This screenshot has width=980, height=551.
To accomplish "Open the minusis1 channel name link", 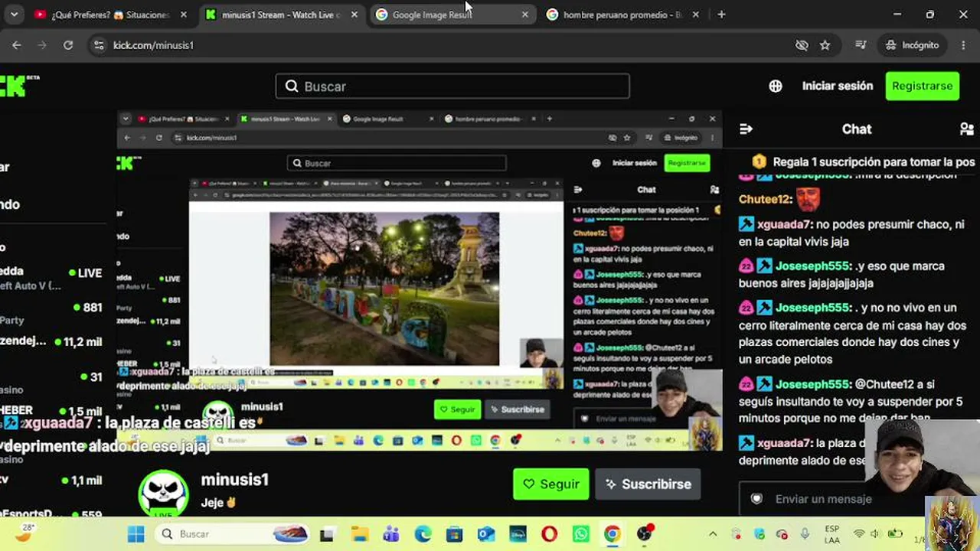I will (234, 481).
